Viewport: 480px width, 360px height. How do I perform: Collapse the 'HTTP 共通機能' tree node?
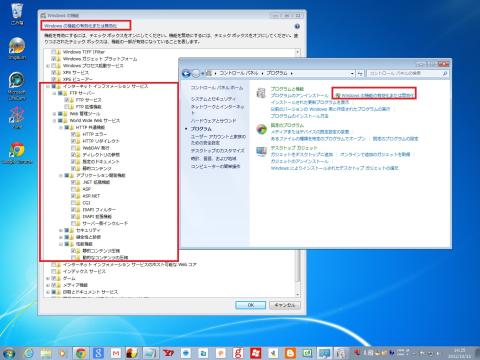tap(61, 127)
